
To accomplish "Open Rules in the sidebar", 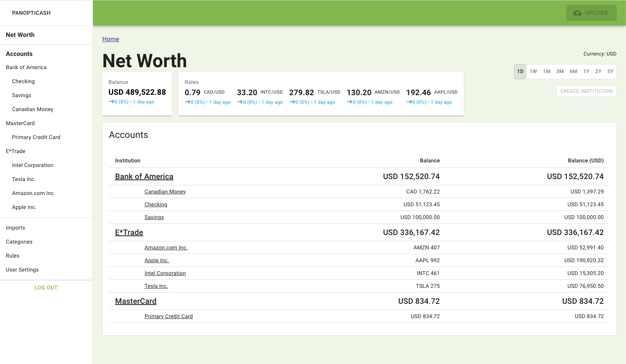I will point(12,256).
